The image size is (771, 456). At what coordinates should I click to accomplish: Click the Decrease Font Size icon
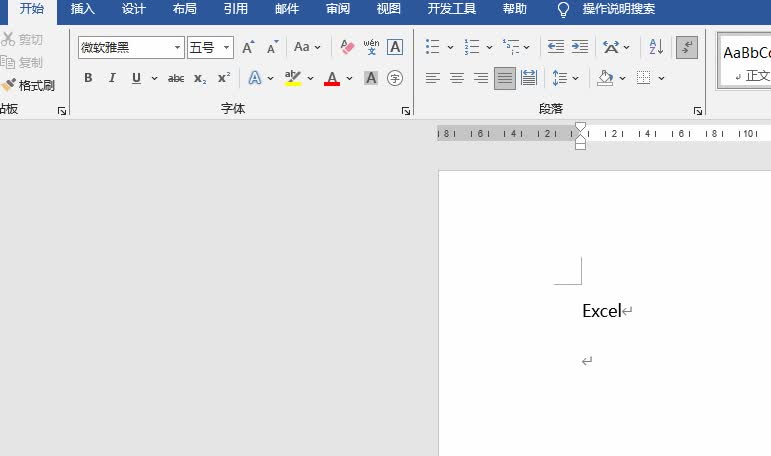[272, 47]
